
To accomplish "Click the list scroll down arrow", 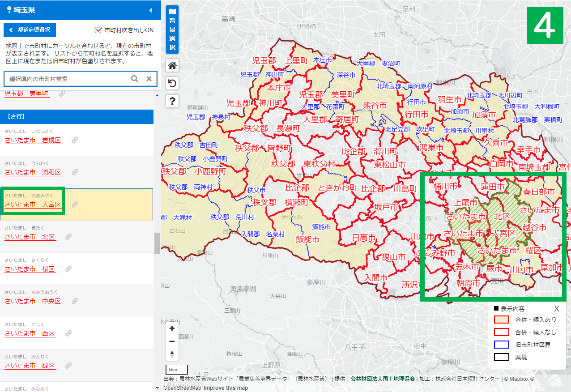I will (157, 388).
